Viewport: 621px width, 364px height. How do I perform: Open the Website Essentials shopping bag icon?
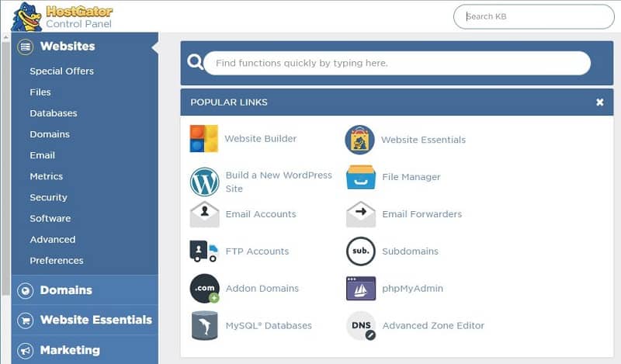[359, 140]
